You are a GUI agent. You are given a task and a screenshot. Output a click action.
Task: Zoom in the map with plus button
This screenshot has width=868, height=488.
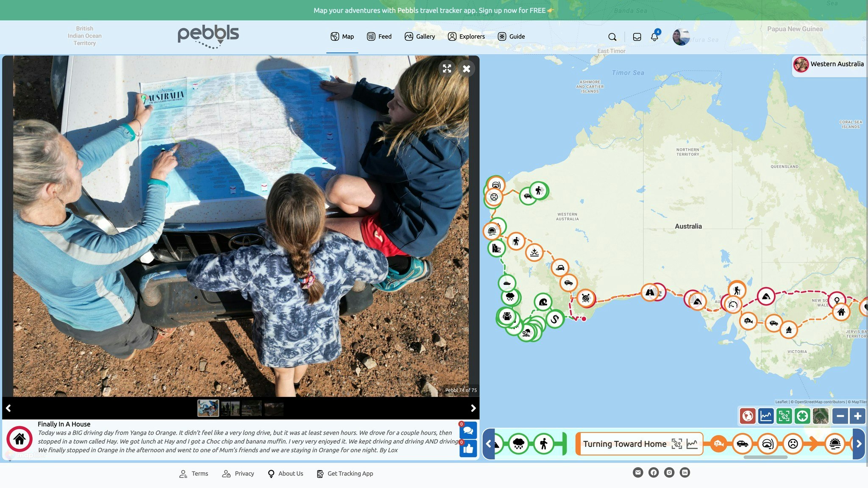(x=857, y=416)
